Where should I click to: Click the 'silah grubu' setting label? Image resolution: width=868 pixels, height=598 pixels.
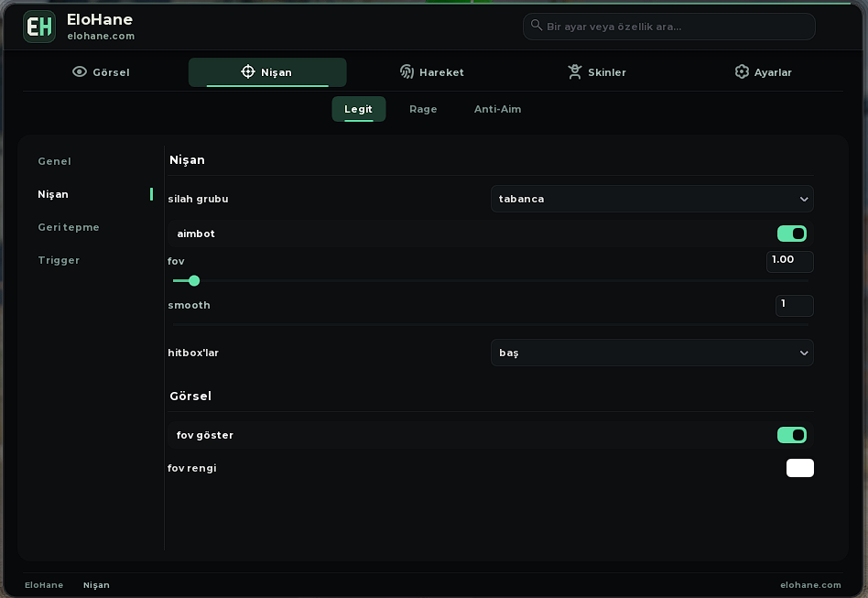pyautogui.click(x=198, y=199)
